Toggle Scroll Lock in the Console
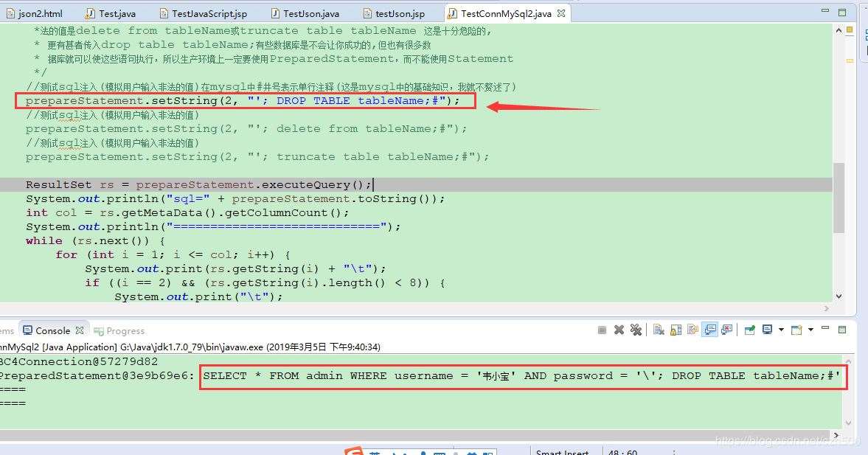The width and height of the screenshot is (868, 455). 676,330
